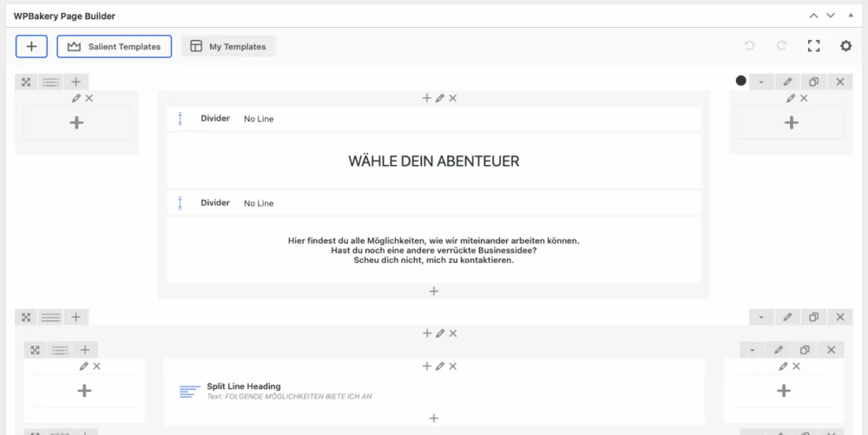Click the first row's black color dot

pos(740,81)
